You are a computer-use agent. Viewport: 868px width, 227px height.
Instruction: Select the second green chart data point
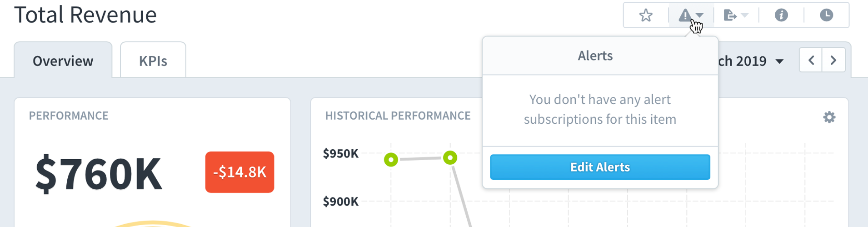click(x=450, y=158)
